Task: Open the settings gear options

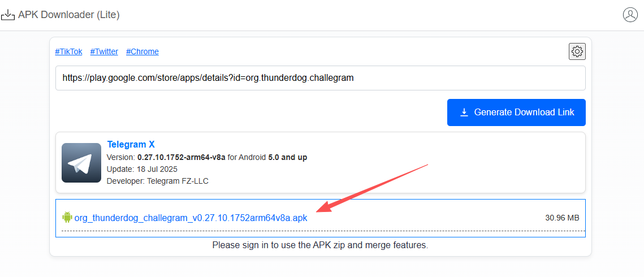Action: (577, 51)
